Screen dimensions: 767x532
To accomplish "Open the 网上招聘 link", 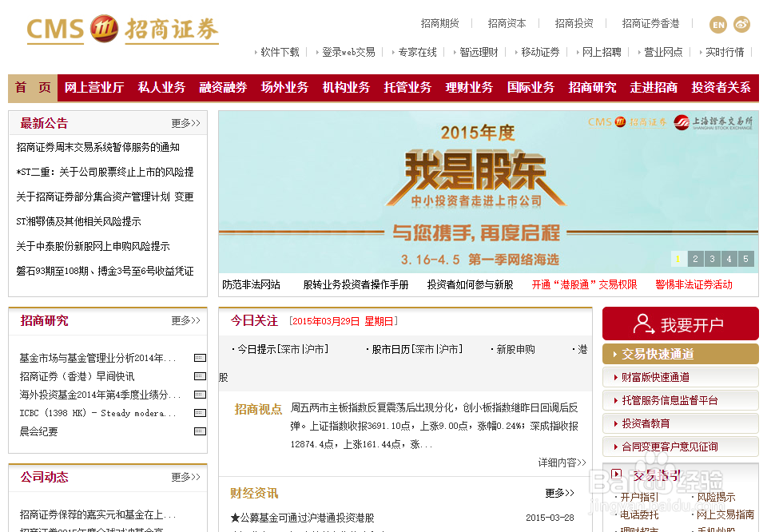I will click(x=602, y=52).
